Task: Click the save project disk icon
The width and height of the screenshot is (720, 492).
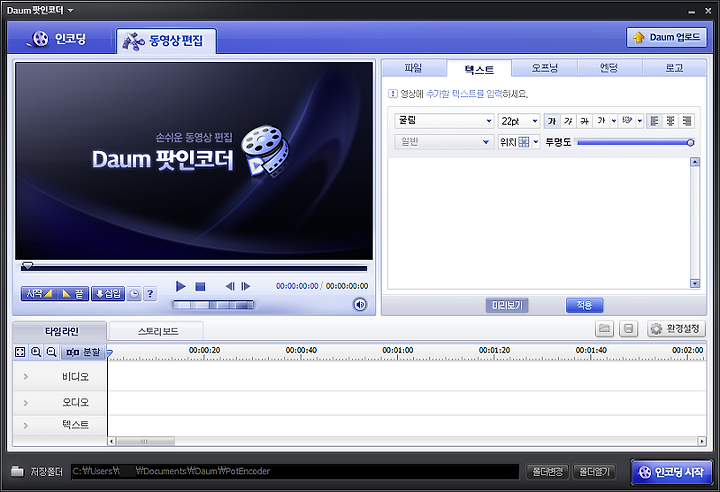Action: pos(629,328)
